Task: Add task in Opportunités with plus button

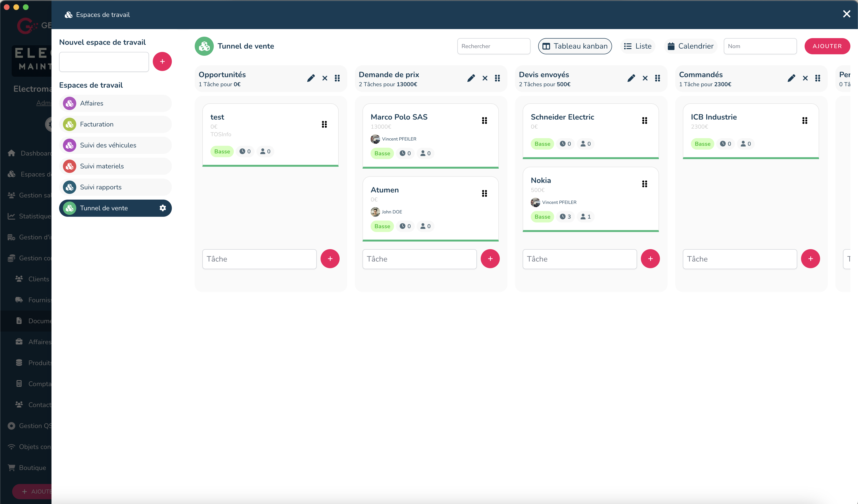Action: coord(330,259)
